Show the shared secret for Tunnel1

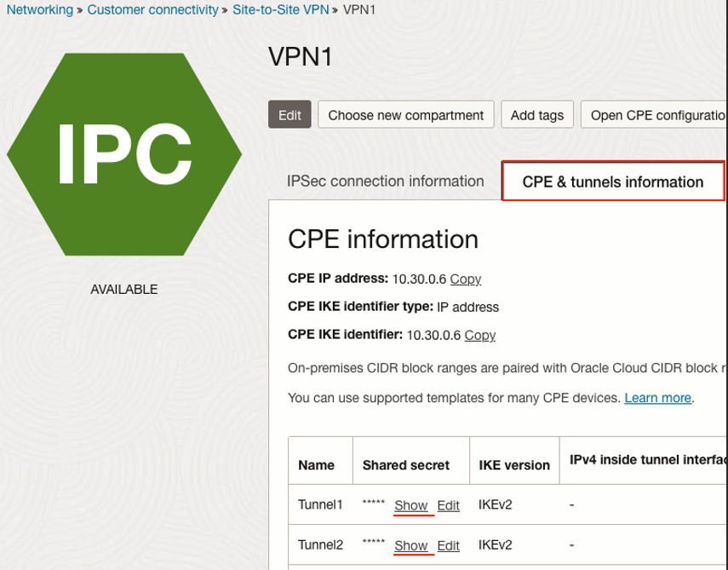(x=411, y=505)
